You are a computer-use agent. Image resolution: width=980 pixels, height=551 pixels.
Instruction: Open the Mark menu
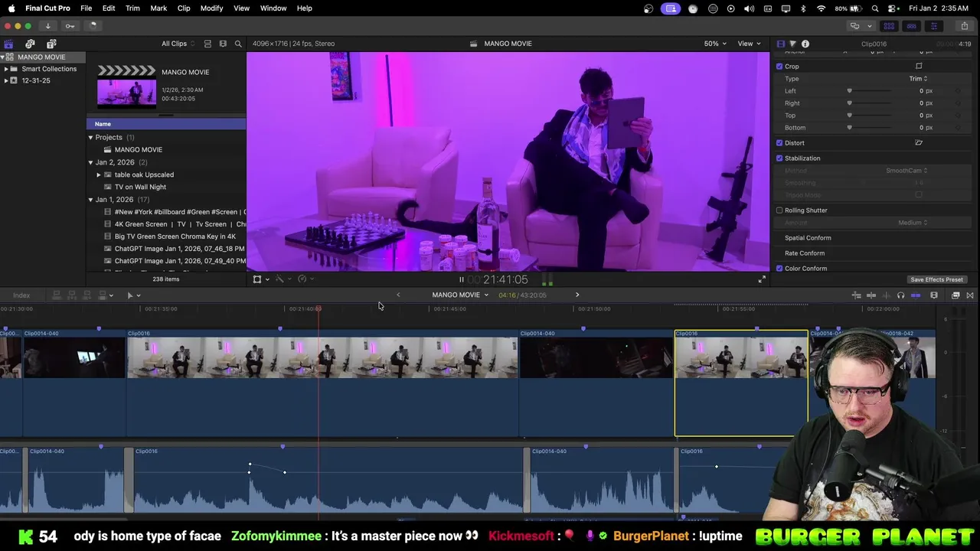tap(158, 8)
